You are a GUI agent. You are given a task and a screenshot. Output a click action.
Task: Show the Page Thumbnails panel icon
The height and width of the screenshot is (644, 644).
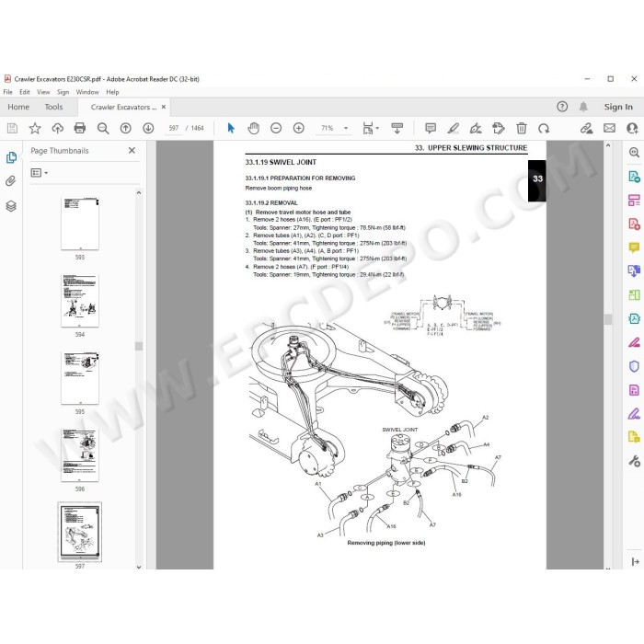[x=11, y=157]
